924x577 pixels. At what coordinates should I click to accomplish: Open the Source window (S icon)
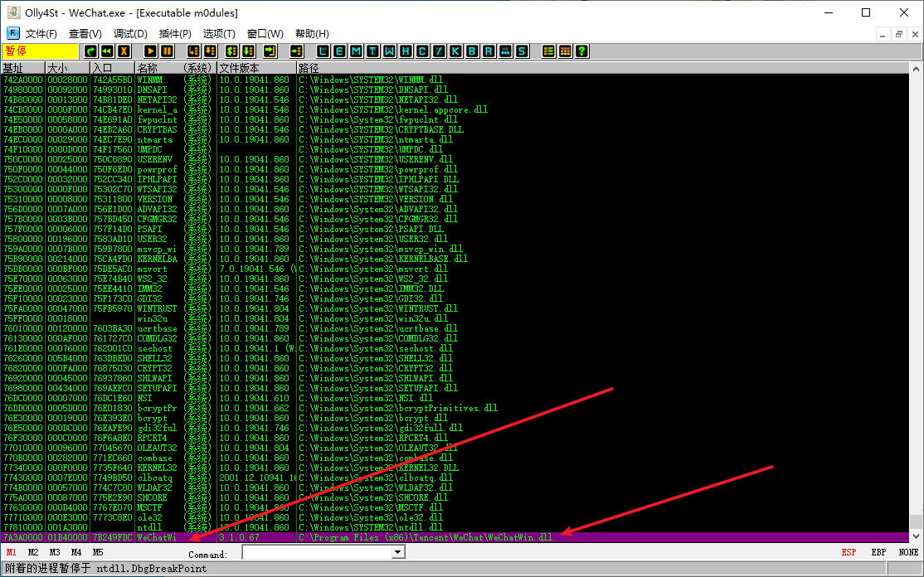(522, 51)
